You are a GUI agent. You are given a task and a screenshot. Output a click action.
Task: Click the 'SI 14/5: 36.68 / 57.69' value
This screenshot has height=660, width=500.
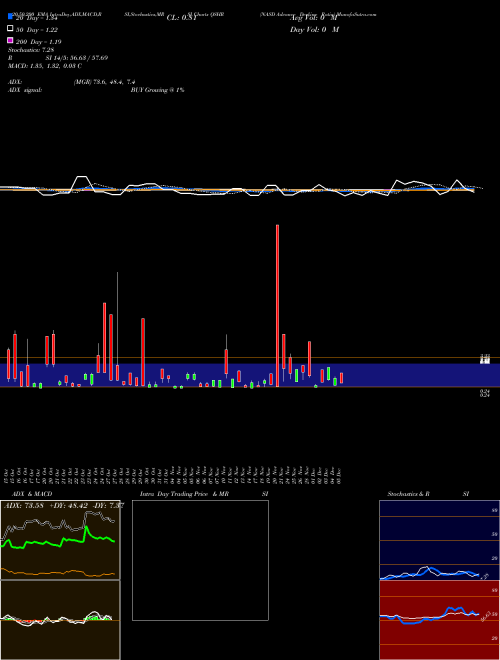coord(77,58)
